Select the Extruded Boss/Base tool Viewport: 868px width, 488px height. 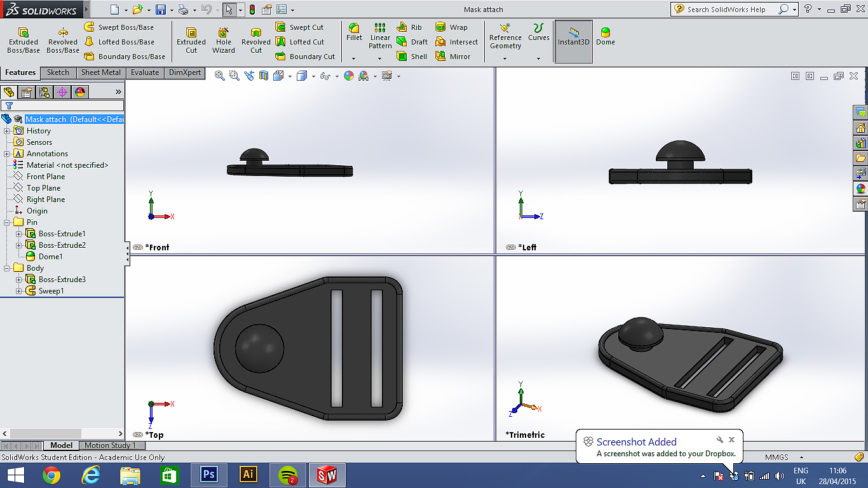click(24, 40)
